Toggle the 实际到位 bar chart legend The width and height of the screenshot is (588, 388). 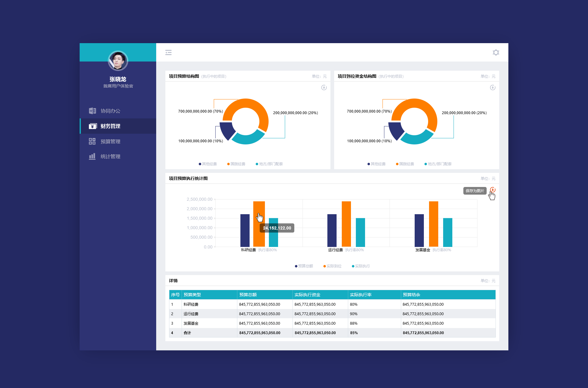[332, 266]
